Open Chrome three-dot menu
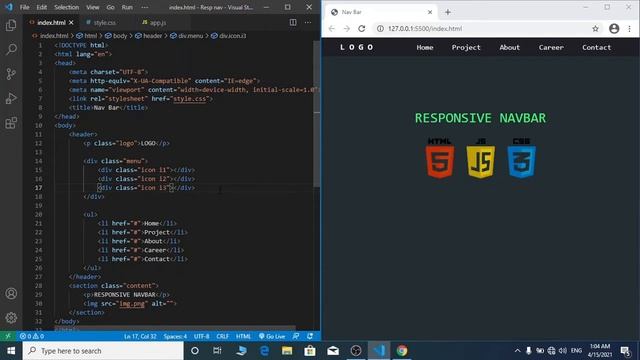Viewport: 640px width, 360px height. point(629,29)
